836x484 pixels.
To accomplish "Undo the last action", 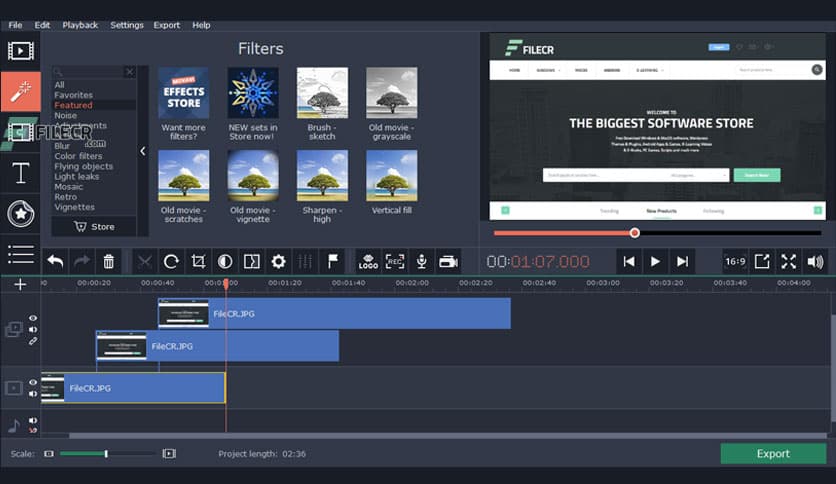I will click(55, 261).
